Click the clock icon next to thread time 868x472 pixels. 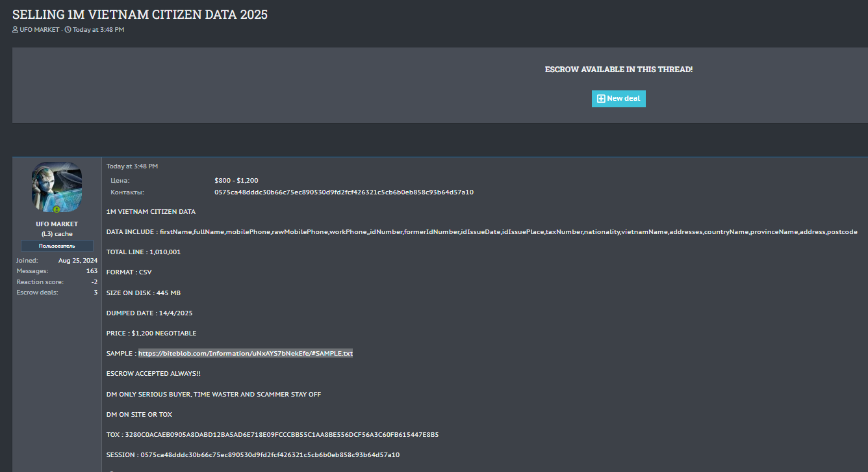tap(68, 30)
